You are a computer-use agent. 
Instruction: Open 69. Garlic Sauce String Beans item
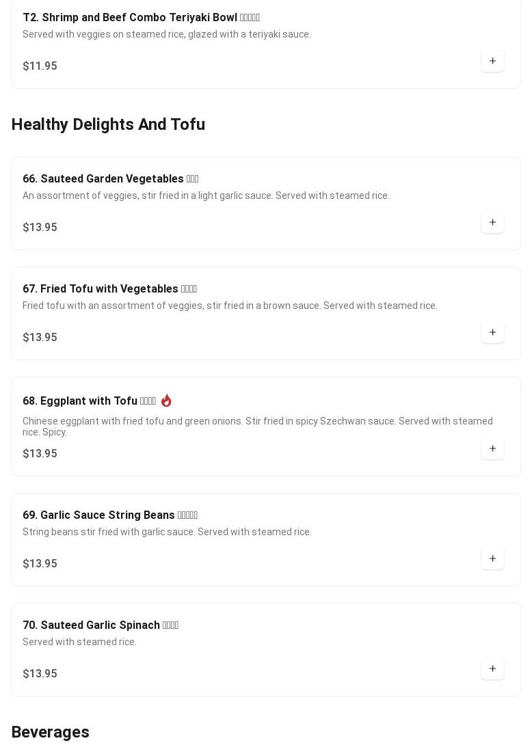click(100, 515)
